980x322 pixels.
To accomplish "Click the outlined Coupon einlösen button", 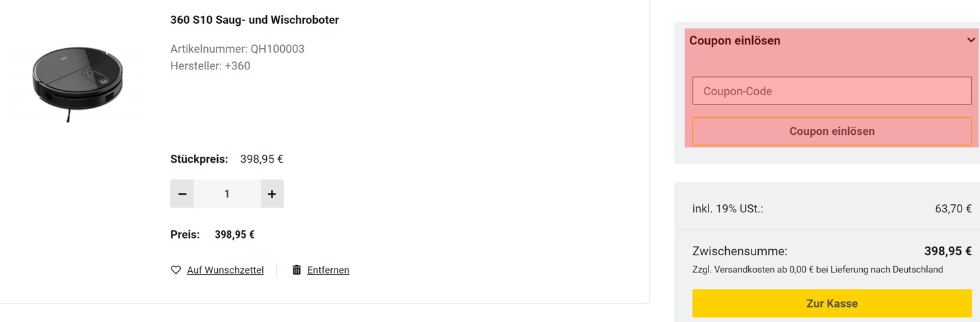I will (832, 131).
